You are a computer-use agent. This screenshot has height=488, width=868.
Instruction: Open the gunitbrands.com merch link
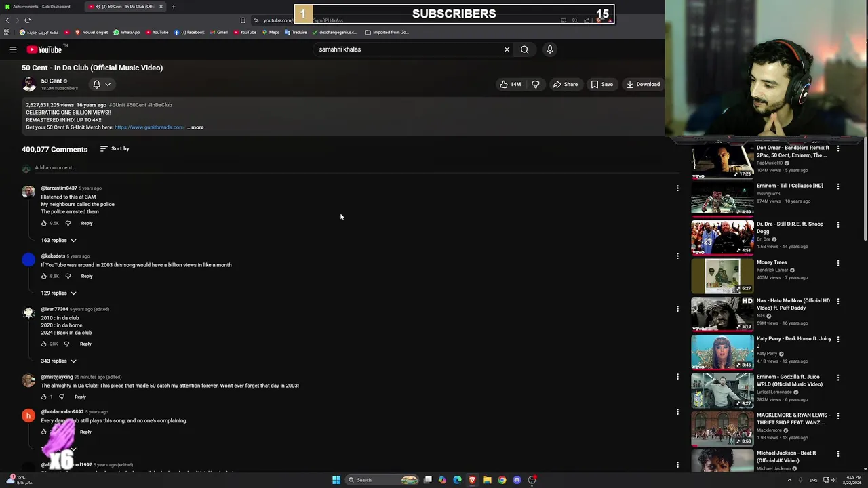pos(149,127)
